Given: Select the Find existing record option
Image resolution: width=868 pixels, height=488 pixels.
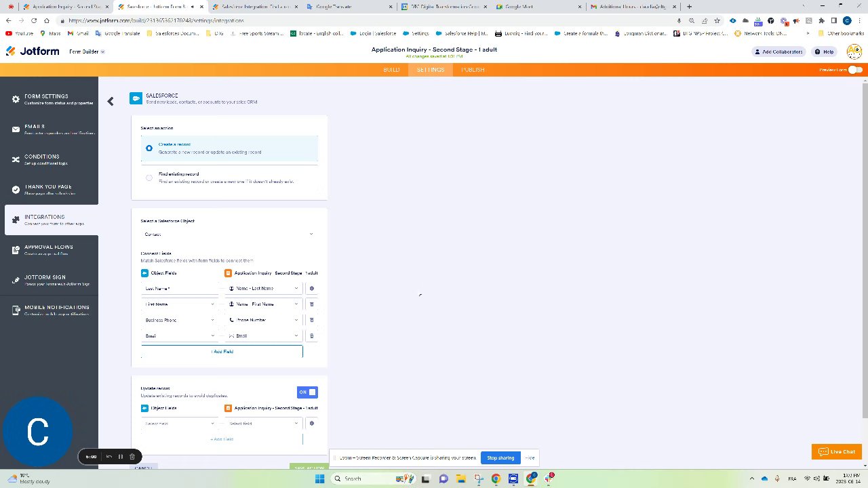Looking at the screenshot, I should [229, 178].
